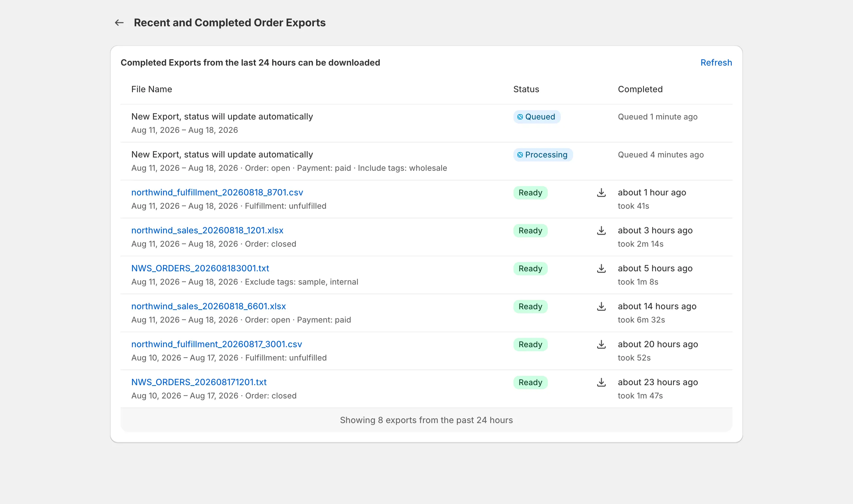Click download icon for northwind_sales_20260818_6601.xlsx

[601, 306]
